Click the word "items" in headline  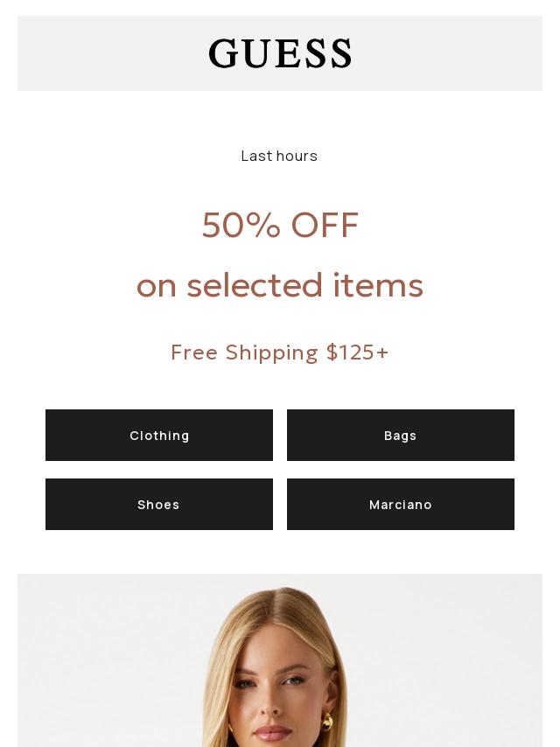[378, 285]
